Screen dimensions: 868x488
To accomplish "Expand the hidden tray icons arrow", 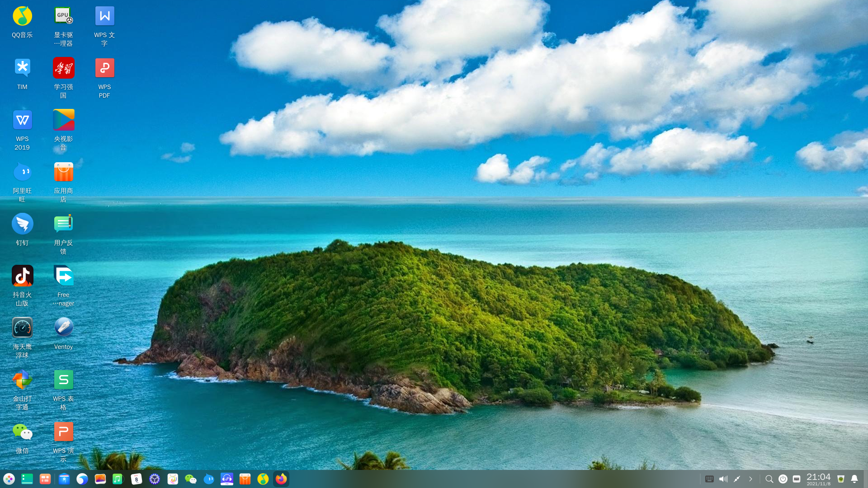I will (750, 479).
